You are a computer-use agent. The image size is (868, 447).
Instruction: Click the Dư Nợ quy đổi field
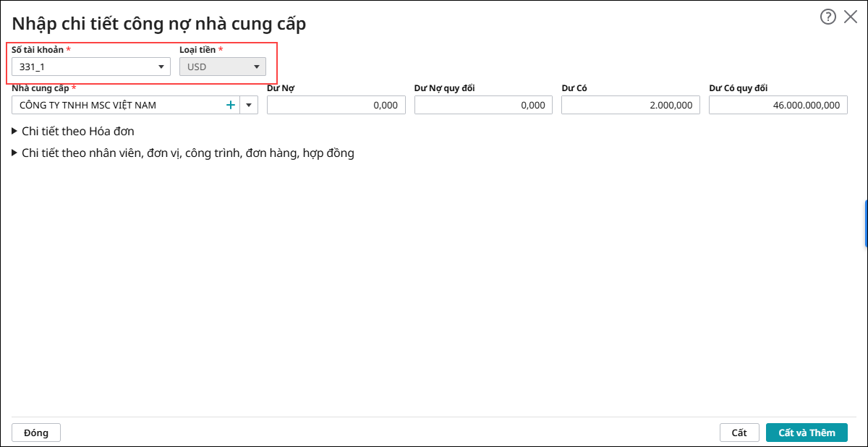click(x=483, y=105)
